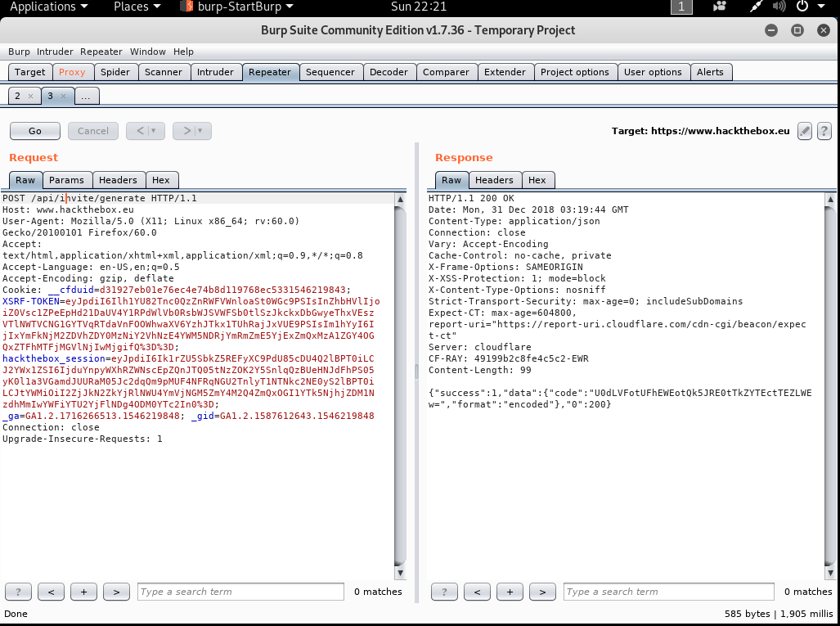Viewport: 840px width, 626px height.
Task: Click the response search next-match arrow
Action: pyautogui.click(x=542, y=592)
